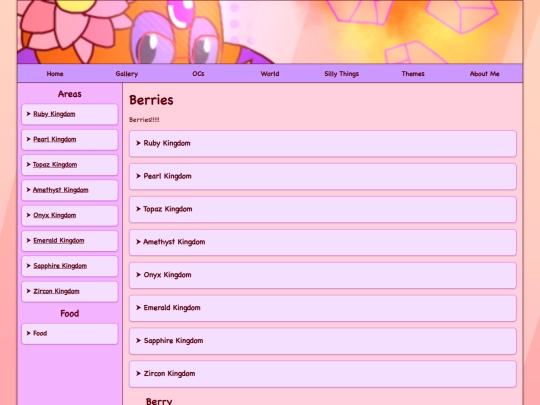Open the Home nav item
Screen dimensions: 540x405
coord(55,74)
